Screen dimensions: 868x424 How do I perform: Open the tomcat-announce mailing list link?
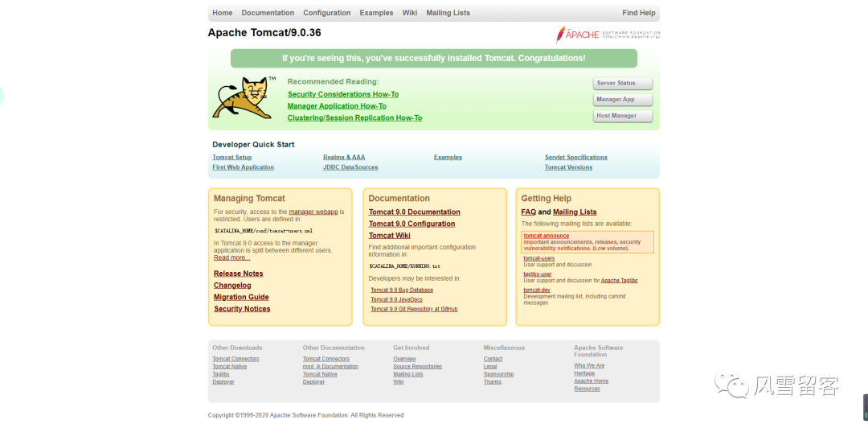point(547,236)
